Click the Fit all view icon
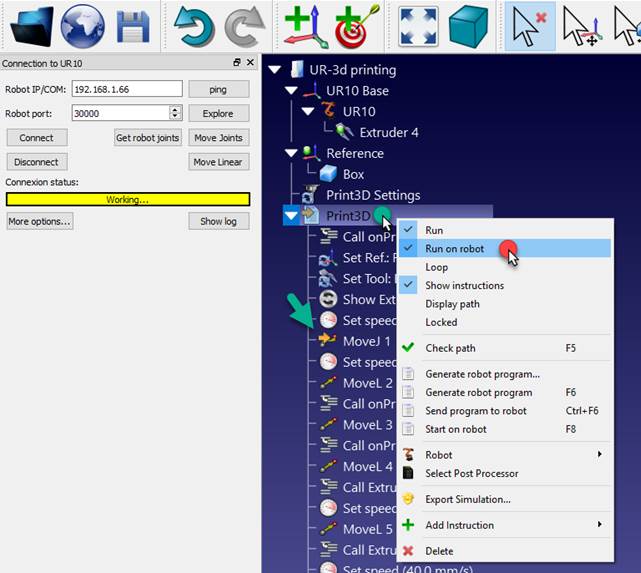The width and height of the screenshot is (641, 573). [418, 26]
